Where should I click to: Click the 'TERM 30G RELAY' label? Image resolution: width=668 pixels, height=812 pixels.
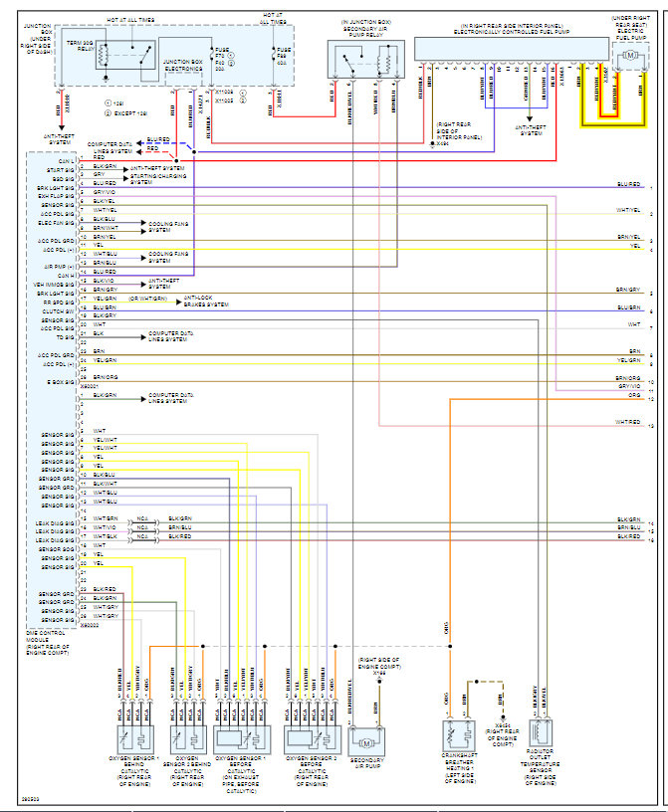pyautogui.click(x=81, y=46)
